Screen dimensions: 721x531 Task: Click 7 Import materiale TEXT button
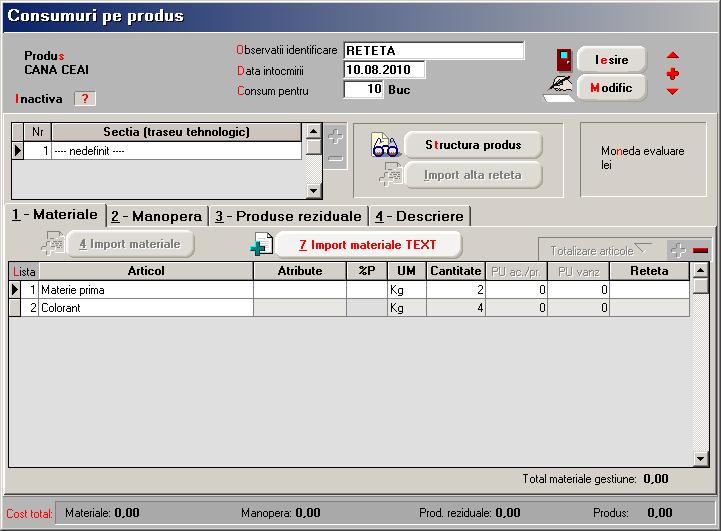[x=368, y=245]
